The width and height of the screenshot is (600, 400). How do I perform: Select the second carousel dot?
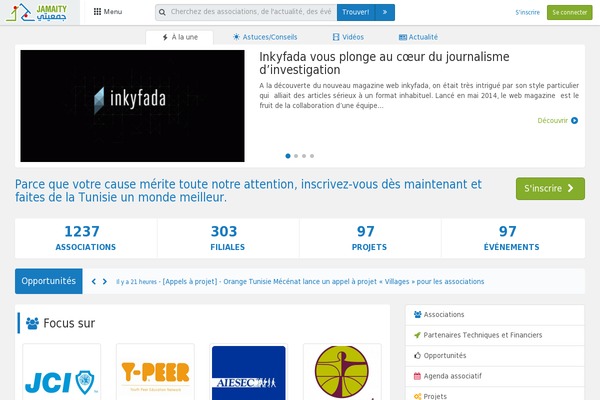coord(296,156)
